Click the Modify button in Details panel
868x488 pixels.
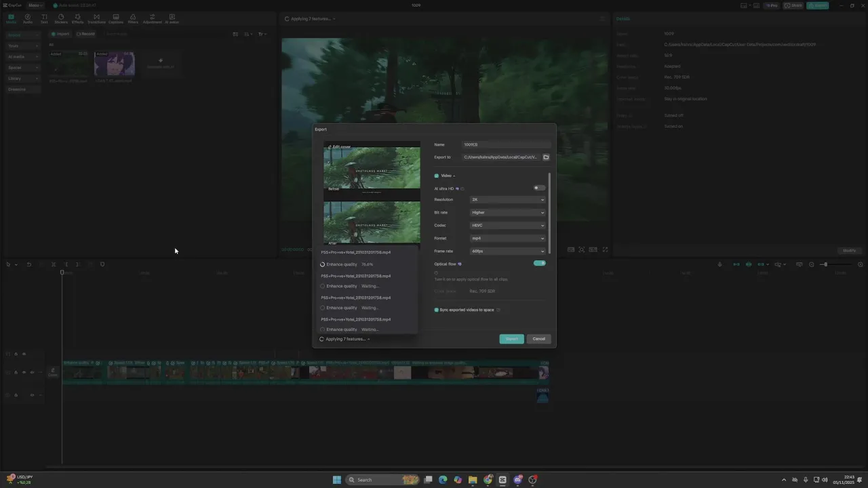pos(849,251)
